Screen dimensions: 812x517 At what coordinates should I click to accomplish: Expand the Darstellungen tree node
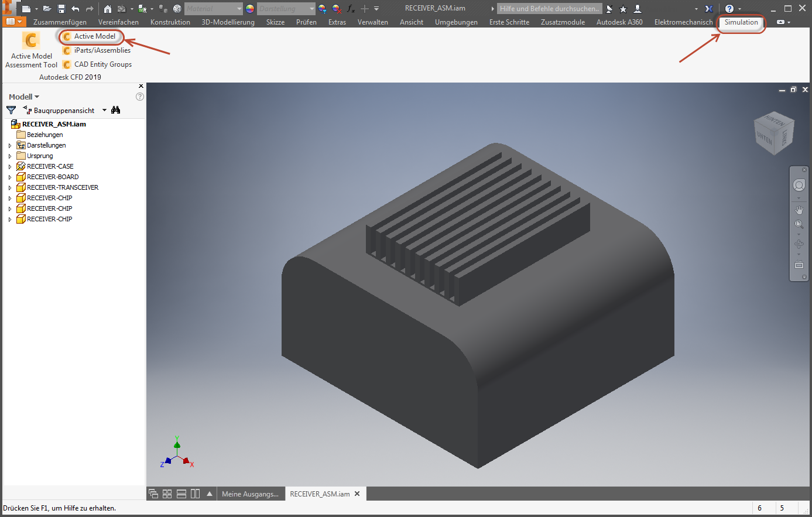(10, 145)
